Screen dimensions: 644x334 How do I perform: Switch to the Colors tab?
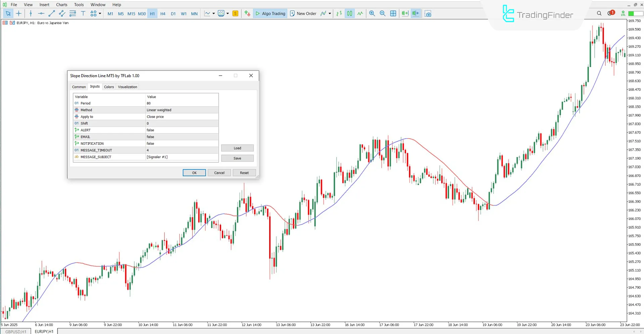tap(109, 87)
